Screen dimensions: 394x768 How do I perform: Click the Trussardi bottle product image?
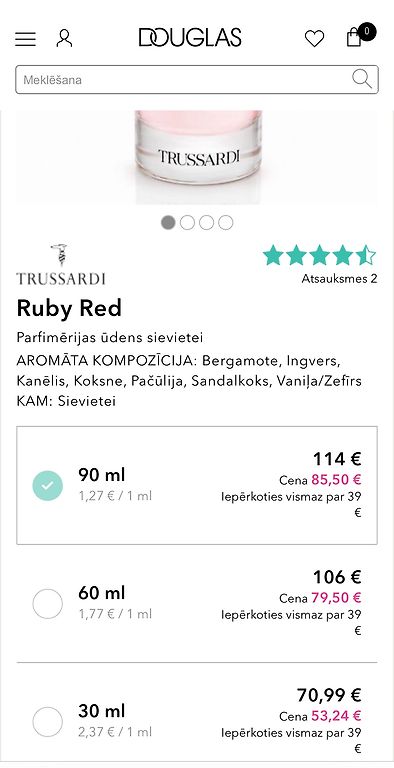[x=197, y=157]
